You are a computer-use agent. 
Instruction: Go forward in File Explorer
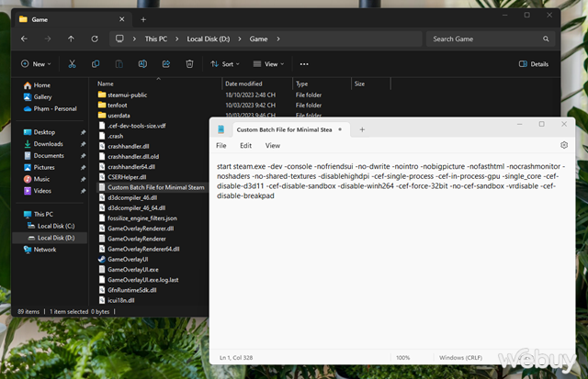click(48, 39)
